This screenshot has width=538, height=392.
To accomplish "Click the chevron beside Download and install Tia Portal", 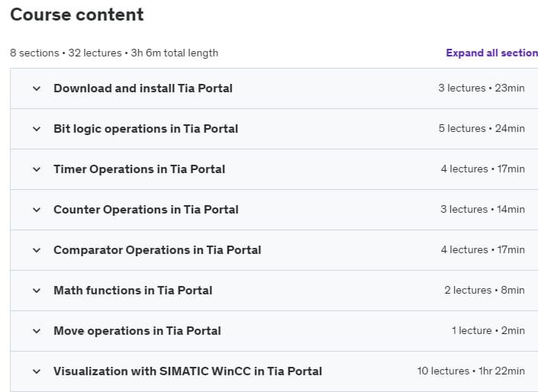I will (36, 88).
